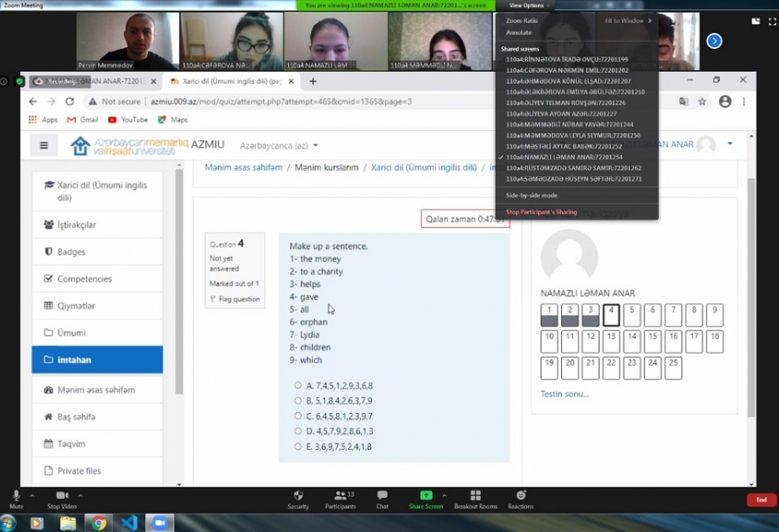779x532 pixels.
Task: Switch to Xarici dil quiz tab
Action: 232,81
